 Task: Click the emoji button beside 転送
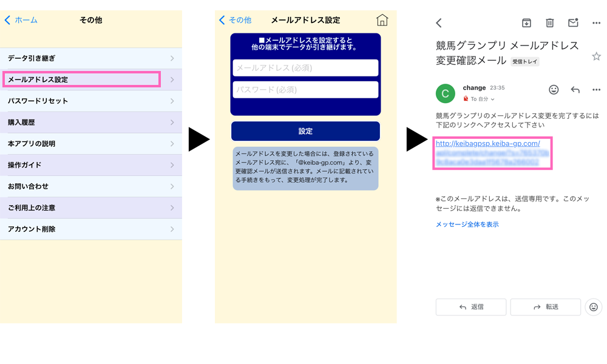(x=593, y=307)
